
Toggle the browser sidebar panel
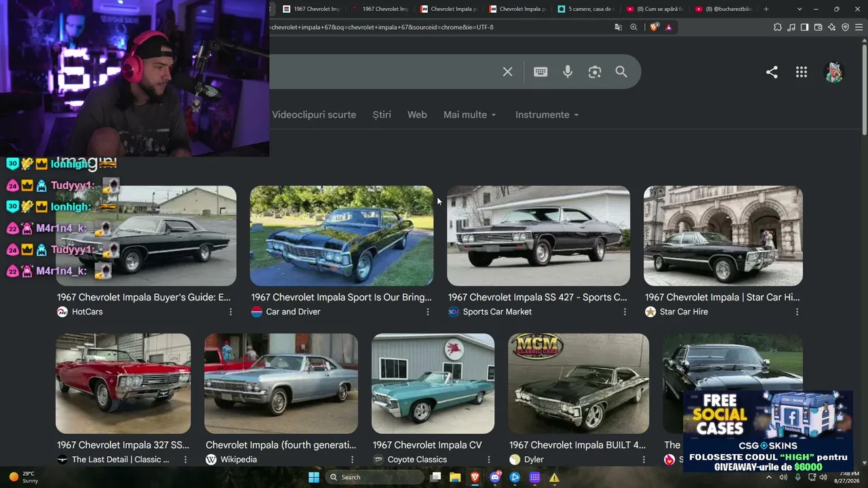pyautogui.click(x=804, y=27)
